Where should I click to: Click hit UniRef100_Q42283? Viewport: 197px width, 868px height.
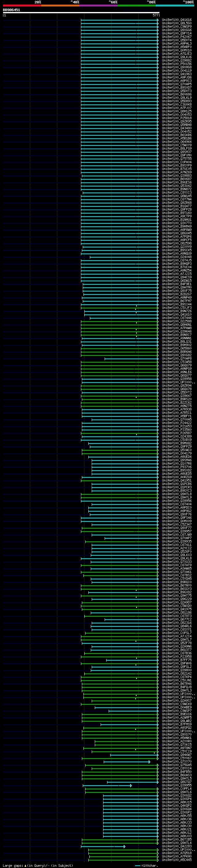tap(177, 846)
